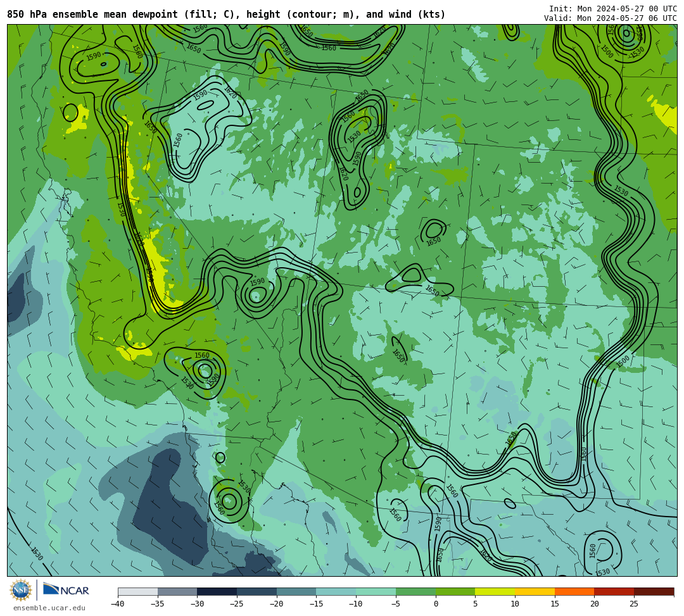684x616 pixels.
Task: Click the olive green 0 to 5 swatch
Action: [455, 591]
